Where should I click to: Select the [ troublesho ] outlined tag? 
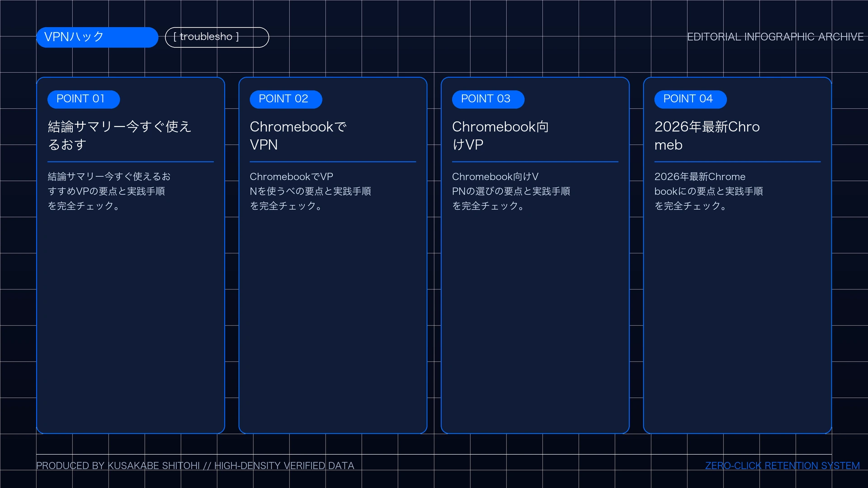[x=217, y=37]
